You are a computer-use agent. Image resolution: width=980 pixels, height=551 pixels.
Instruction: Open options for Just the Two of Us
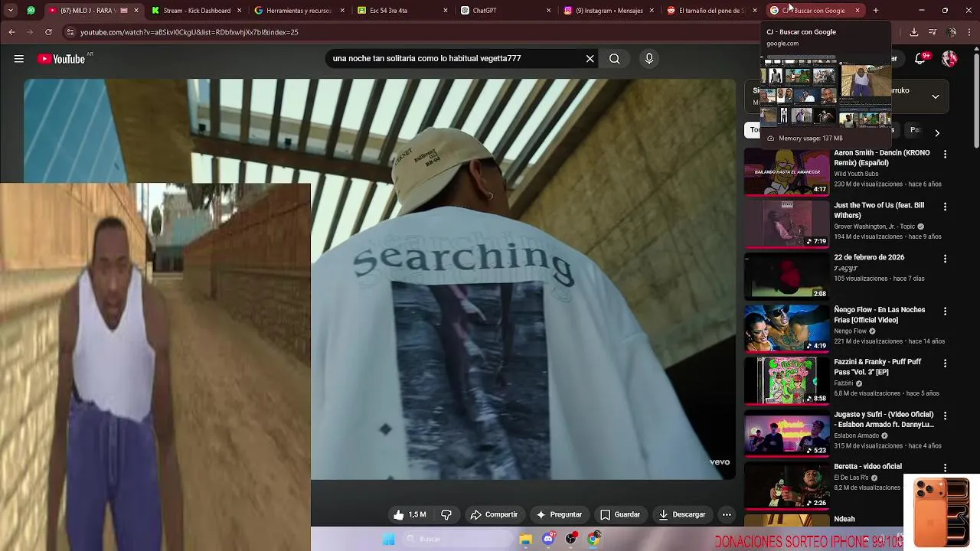coord(945,207)
